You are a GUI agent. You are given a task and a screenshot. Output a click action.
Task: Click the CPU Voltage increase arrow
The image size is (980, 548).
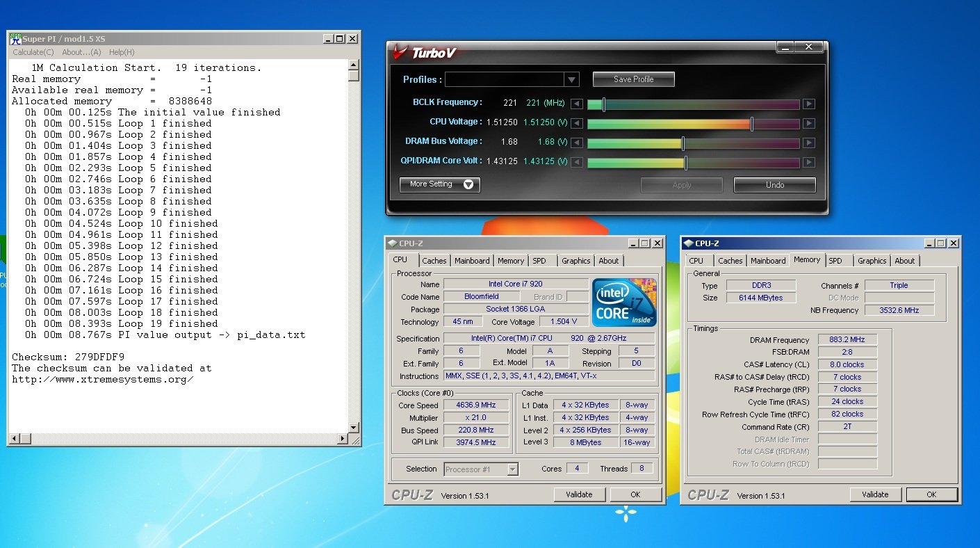(808, 124)
